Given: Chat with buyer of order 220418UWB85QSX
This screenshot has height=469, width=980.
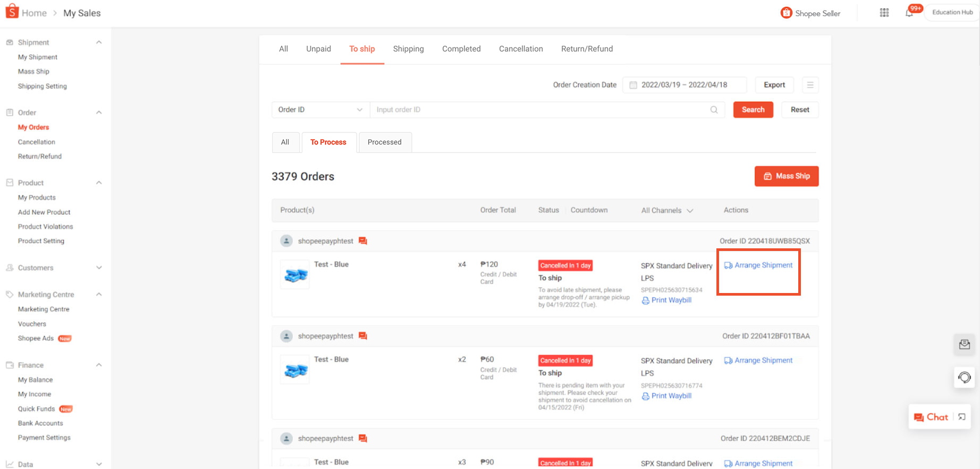Looking at the screenshot, I should pos(363,241).
